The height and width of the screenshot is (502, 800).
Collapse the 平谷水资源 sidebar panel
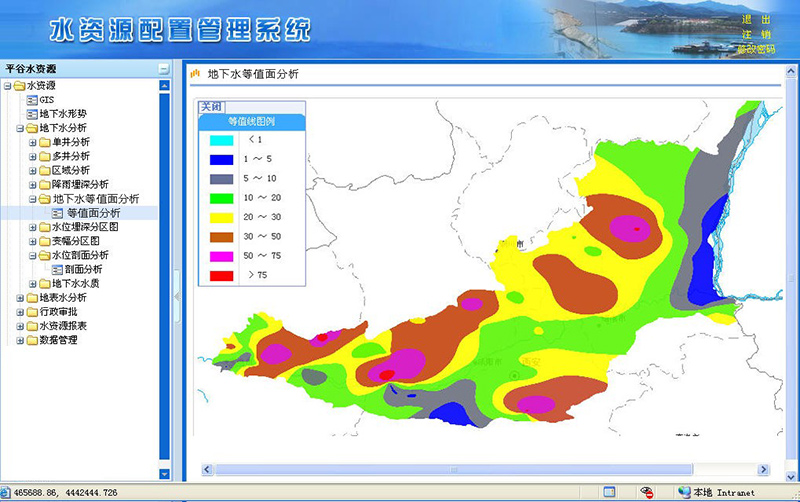[164, 69]
